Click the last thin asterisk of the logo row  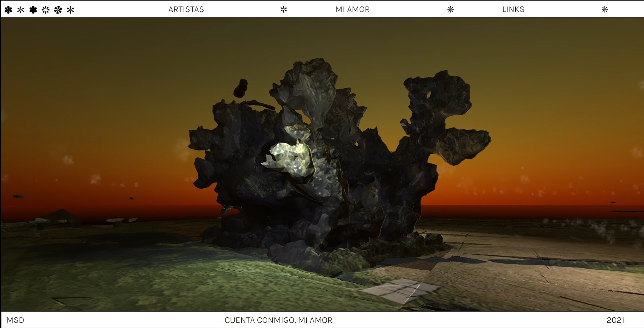70,10
